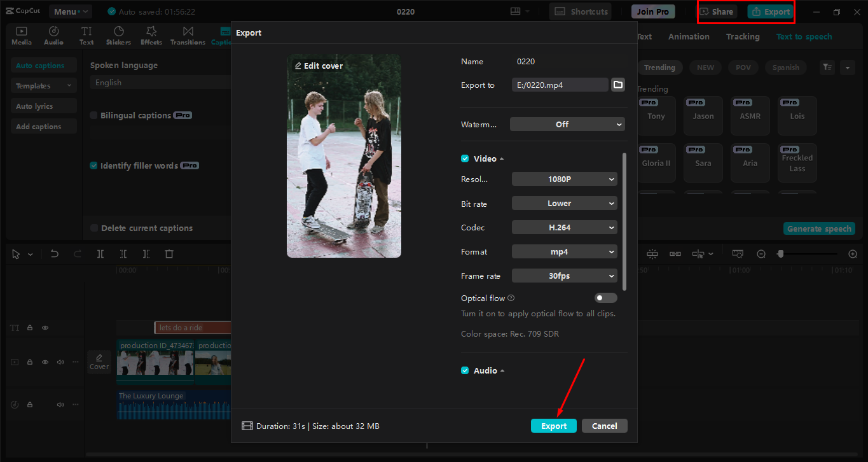Screen dimensions: 868x462
Task: Click the Optical flow info icon
Action: [x=511, y=298]
